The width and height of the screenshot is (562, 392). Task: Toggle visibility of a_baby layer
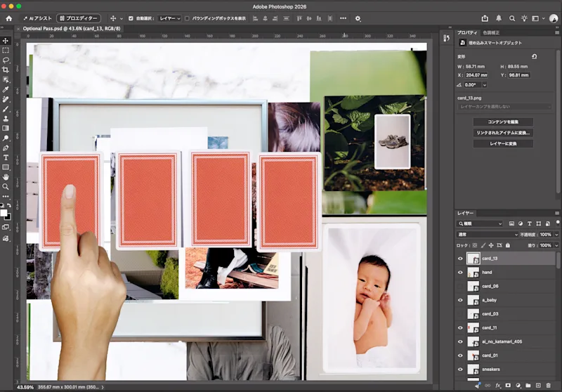click(460, 300)
